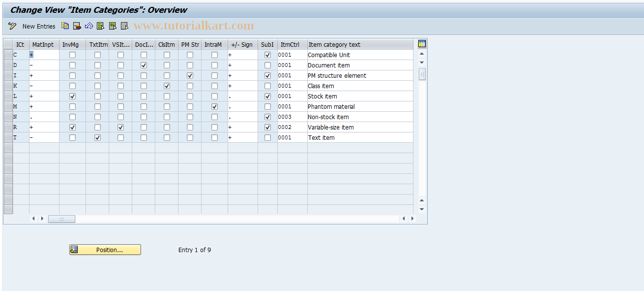The height and width of the screenshot is (291, 644).
Task: Toggle InvMg checkbox for Stock item
Action: tap(72, 96)
